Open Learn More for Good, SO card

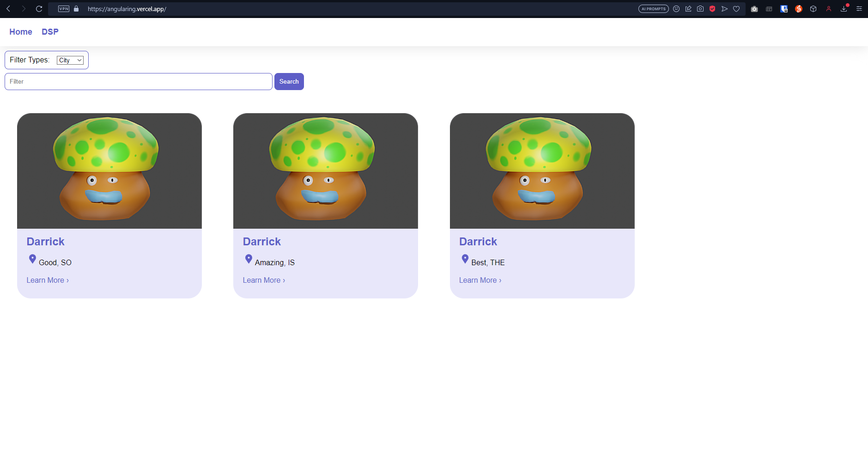click(48, 280)
